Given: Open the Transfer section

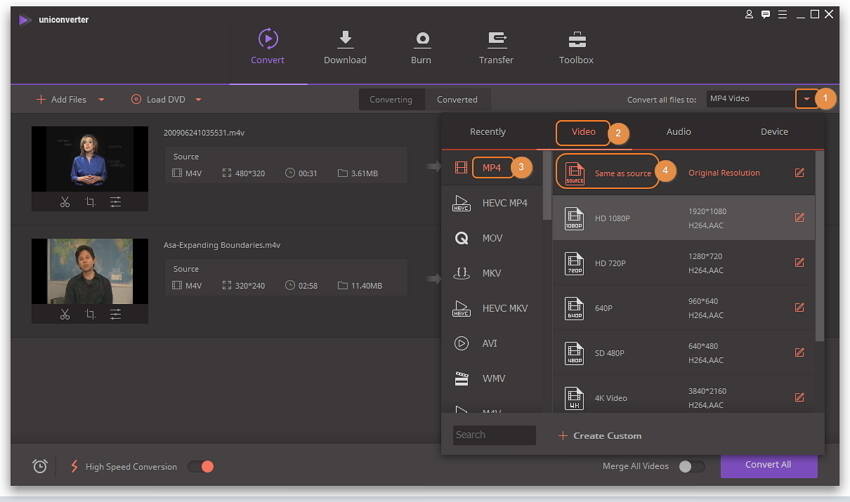Looking at the screenshot, I should pos(496,47).
